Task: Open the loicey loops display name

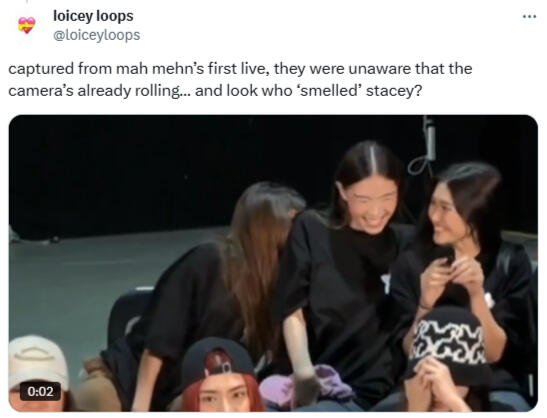Action: 93,16
